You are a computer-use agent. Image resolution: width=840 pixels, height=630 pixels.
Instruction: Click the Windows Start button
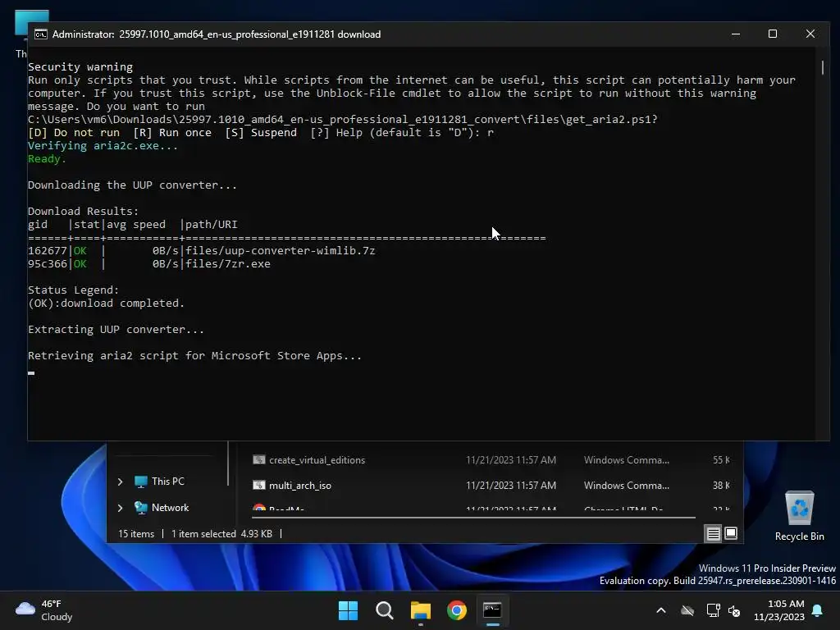pyautogui.click(x=348, y=610)
